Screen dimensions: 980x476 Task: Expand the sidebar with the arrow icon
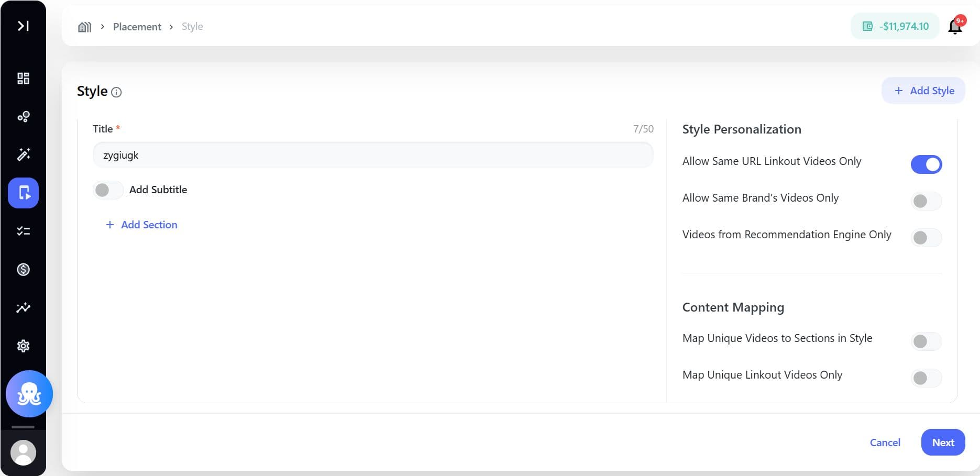coord(23,26)
